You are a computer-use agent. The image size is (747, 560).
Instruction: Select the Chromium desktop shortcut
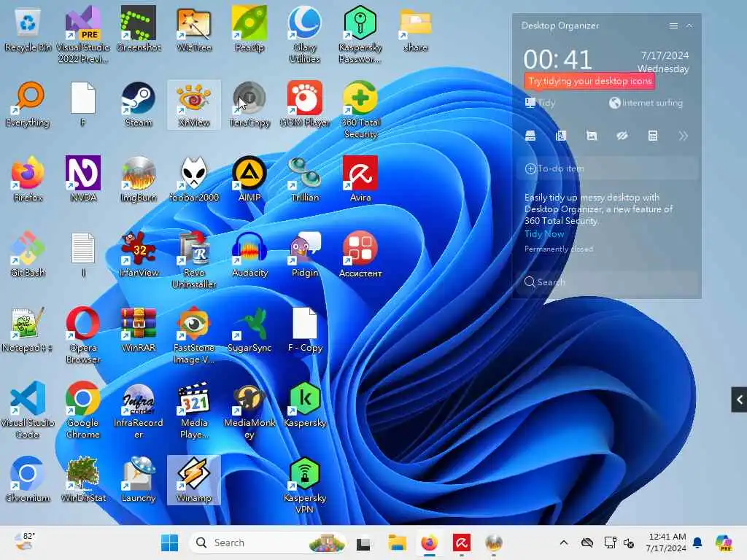[28, 480]
